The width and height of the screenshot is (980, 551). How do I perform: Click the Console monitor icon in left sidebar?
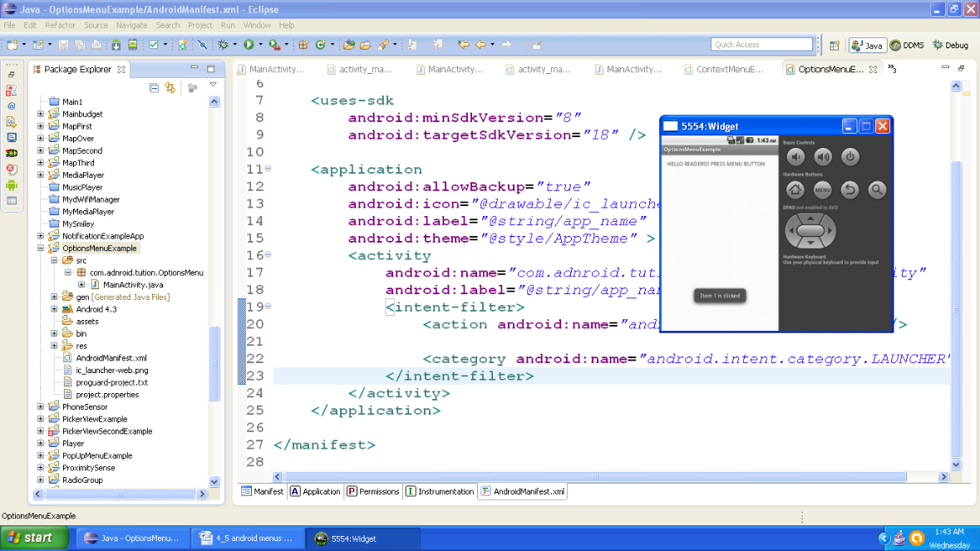[12, 137]
